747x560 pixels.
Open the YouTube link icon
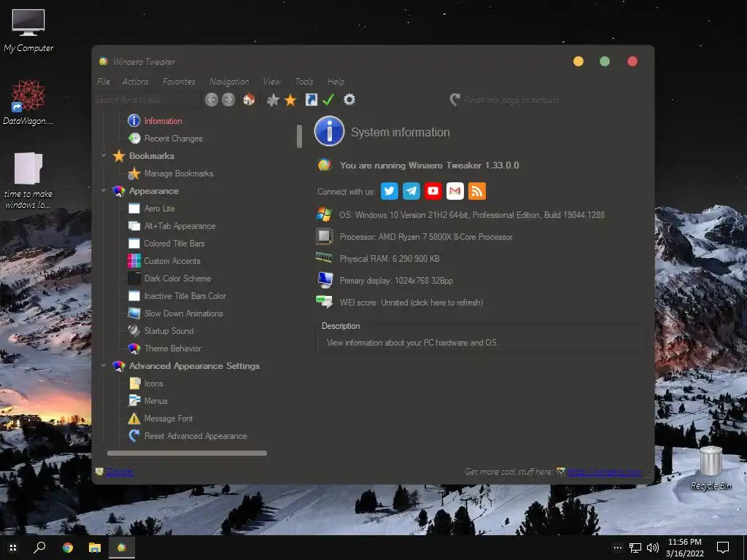[433, 191]
